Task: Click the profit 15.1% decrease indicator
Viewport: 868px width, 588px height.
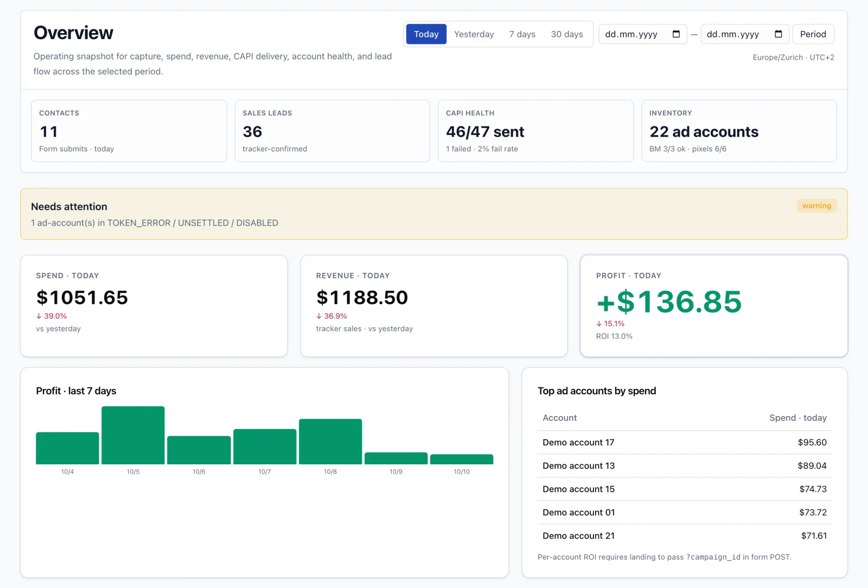Action: (x=610, y=324)
